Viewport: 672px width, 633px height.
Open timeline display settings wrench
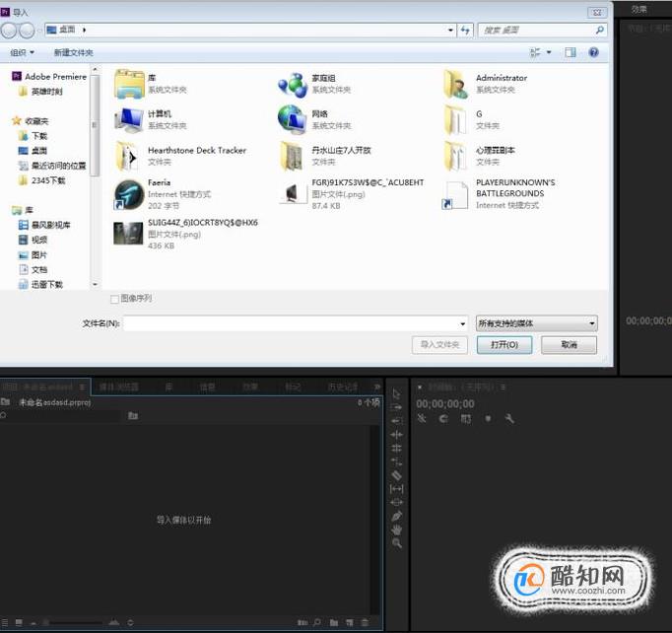509,419
